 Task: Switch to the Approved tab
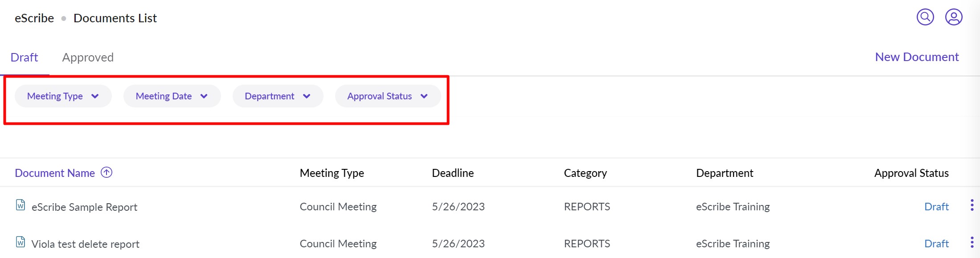pyautogui.click(x=88, y=57)
